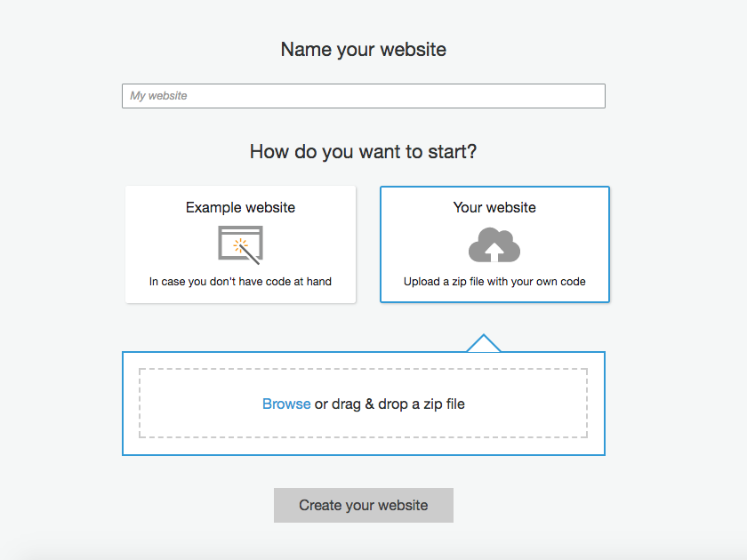
Task: Open the Browse file link
Action: (x=286, y=404)
